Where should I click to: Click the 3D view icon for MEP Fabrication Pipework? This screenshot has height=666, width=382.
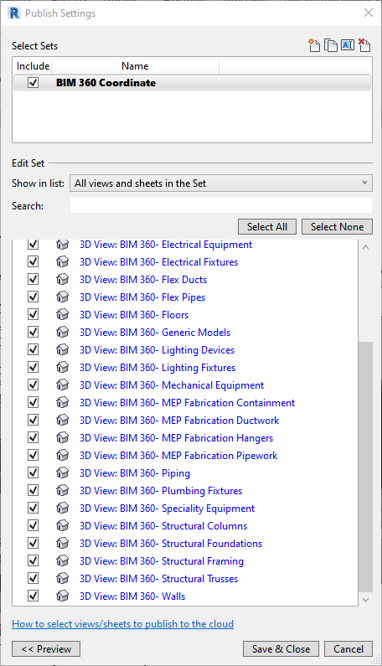(x=62, y=455)
